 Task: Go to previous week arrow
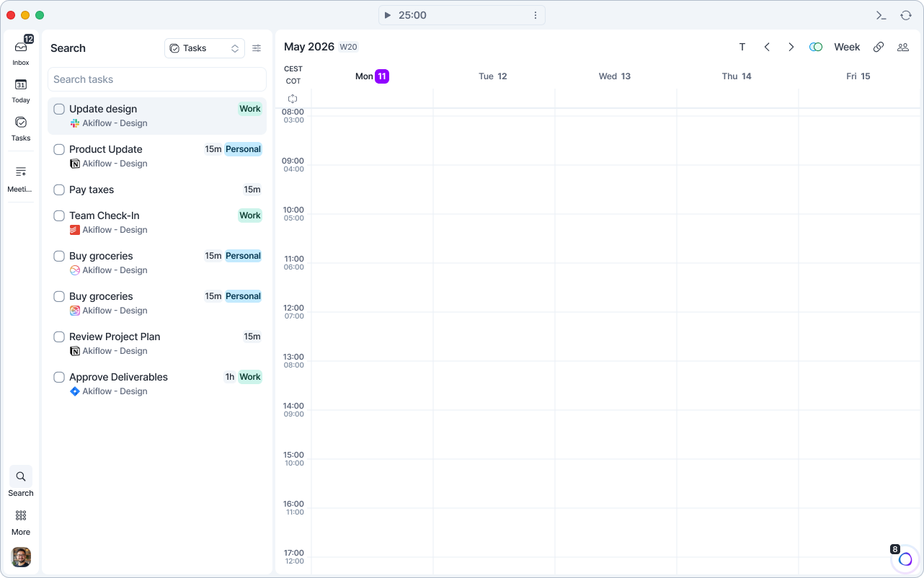click(x=767, y=47)
